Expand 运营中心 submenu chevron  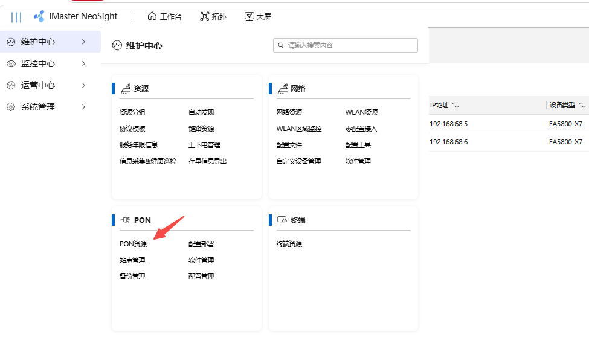coord(83,85)
